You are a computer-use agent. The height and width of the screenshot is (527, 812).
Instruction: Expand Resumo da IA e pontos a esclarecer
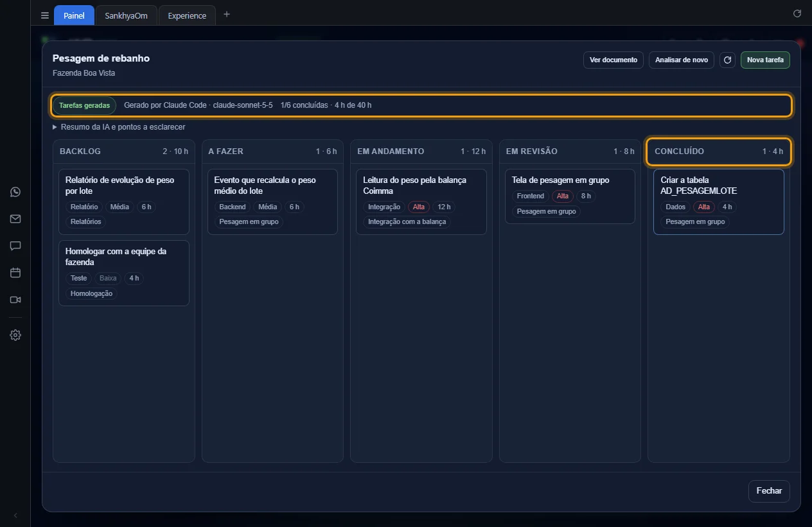[119, 127]
